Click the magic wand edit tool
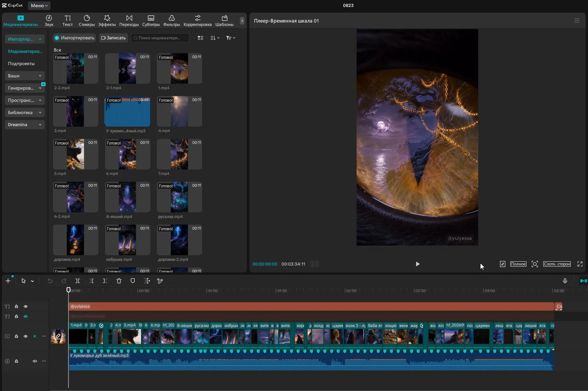This screenshot has height=391, width=588. click(160, 281)
